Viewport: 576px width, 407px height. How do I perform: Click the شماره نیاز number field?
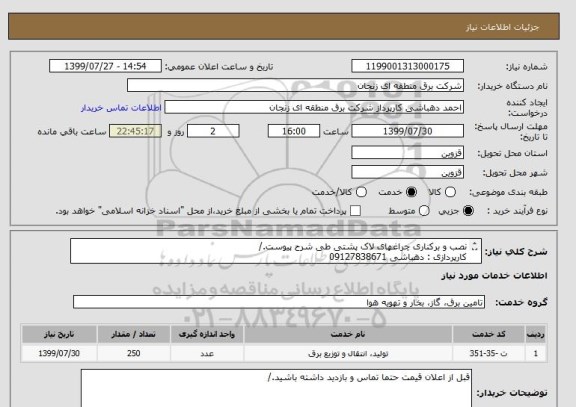[x=407, y=66]
